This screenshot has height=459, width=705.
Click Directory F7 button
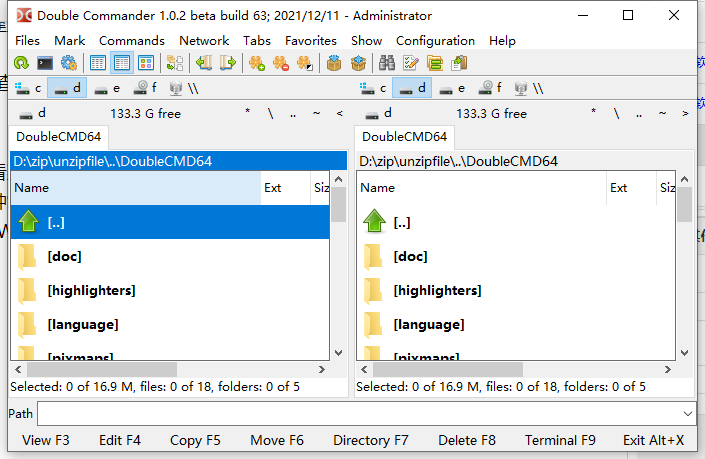point(370,440)
